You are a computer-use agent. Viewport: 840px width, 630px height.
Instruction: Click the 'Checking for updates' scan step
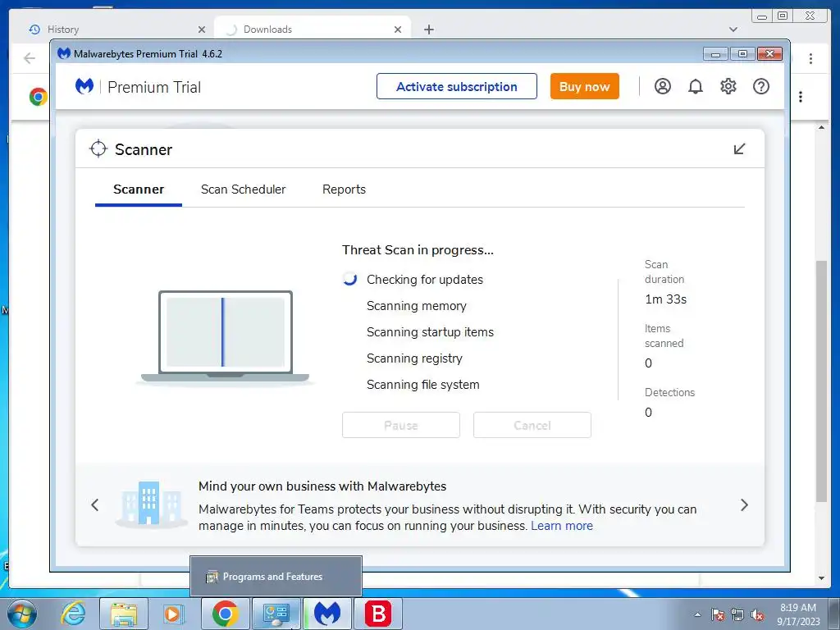point(424,279)
